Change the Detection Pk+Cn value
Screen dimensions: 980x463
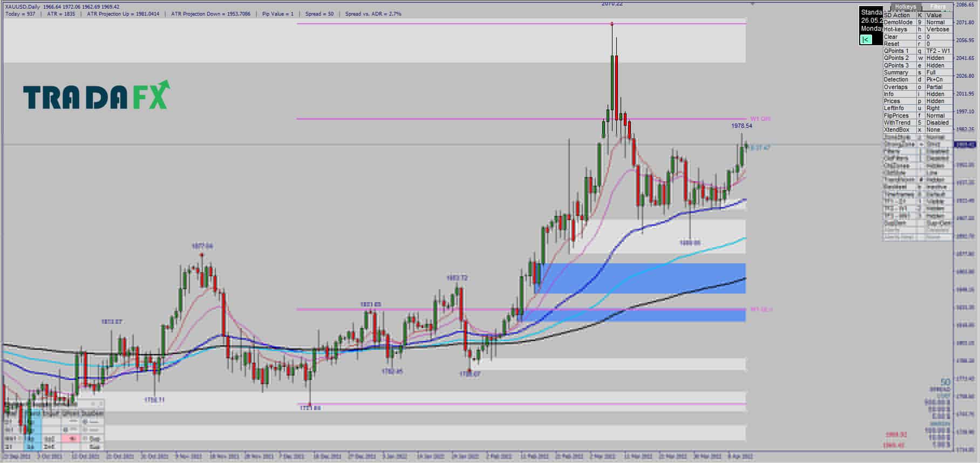[938, 79]
